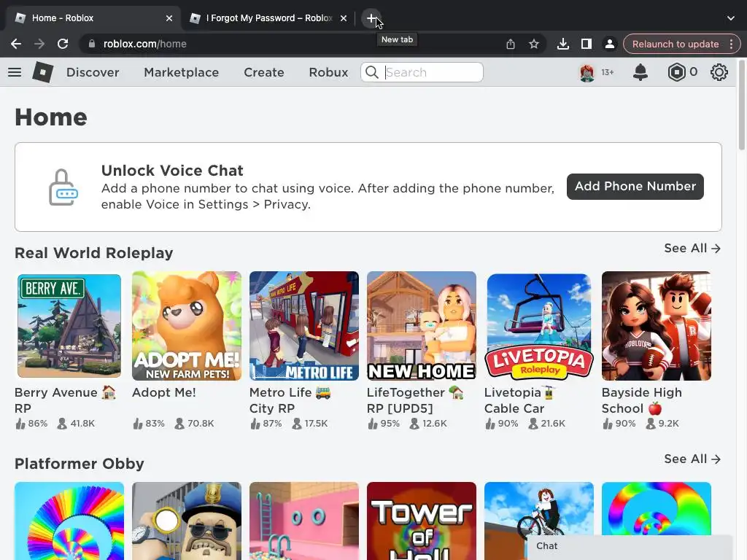This screenshot has height=560, width=747.
Task: See All Platformer Obby games
Action: pyautogui.click(x=692, y=459)
